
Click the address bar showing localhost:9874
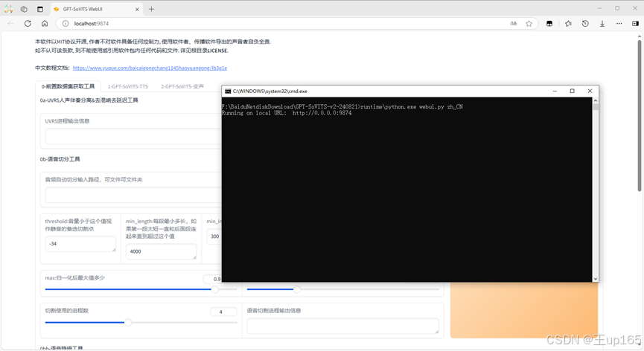287,23
